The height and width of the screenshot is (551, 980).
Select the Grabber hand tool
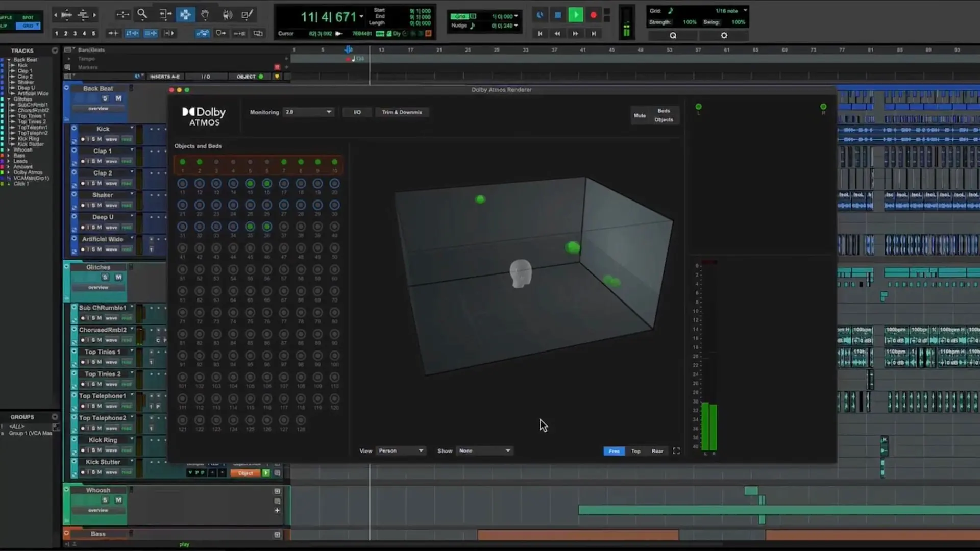205,14
